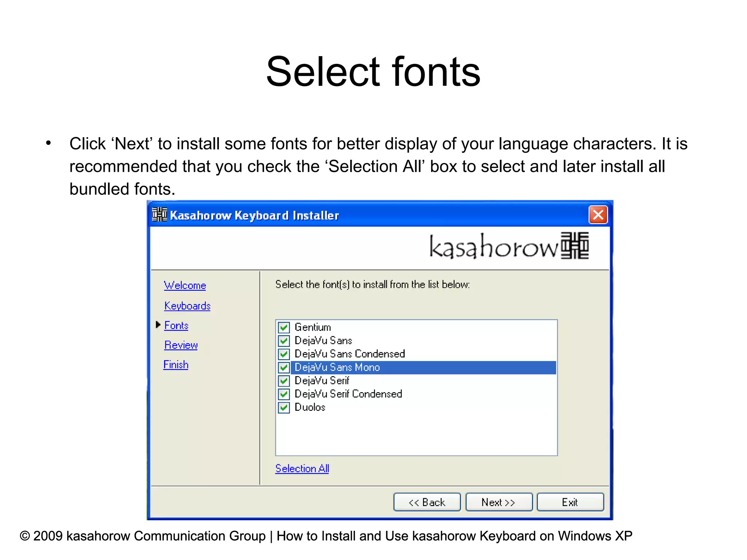Select the Duolos font name
Screen dimensions: 747x560
coord(310,407)
